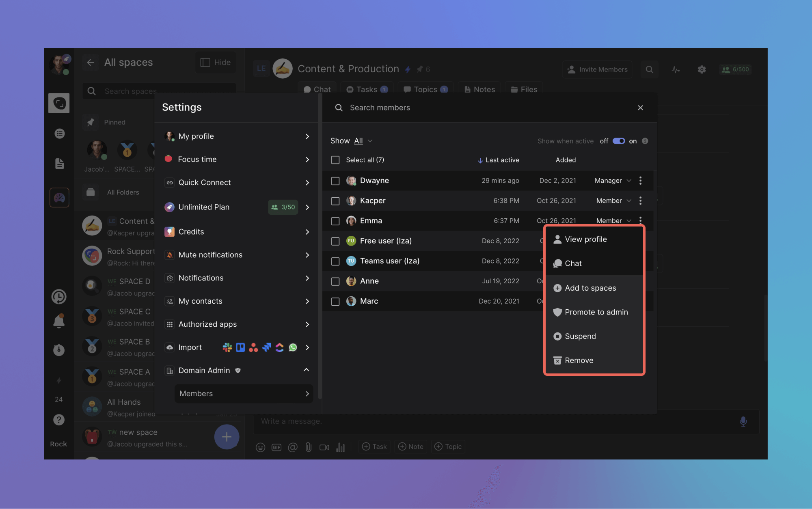
Task: Click the GIF icon in composer
Action: click(276, 447)
